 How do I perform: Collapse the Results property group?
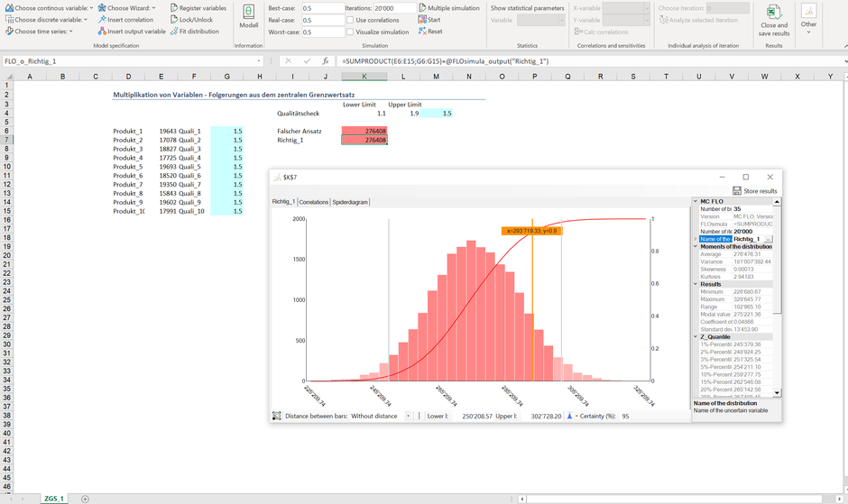click(696, 284)
